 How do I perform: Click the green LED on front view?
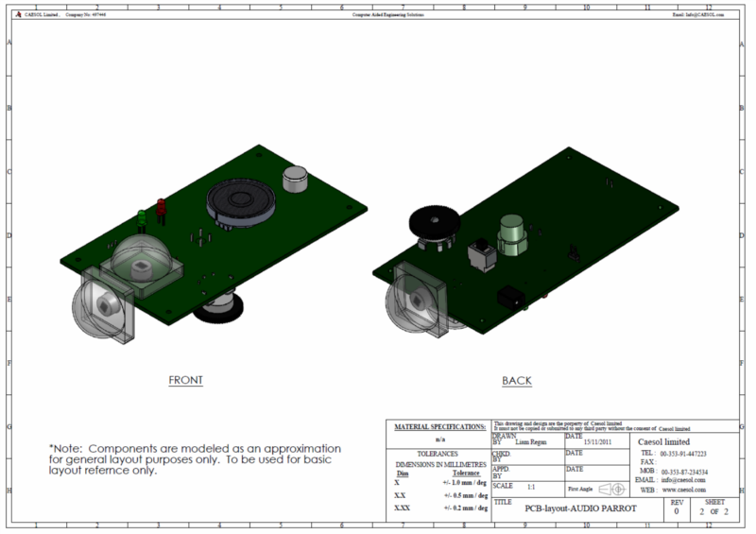pos(142,220)
